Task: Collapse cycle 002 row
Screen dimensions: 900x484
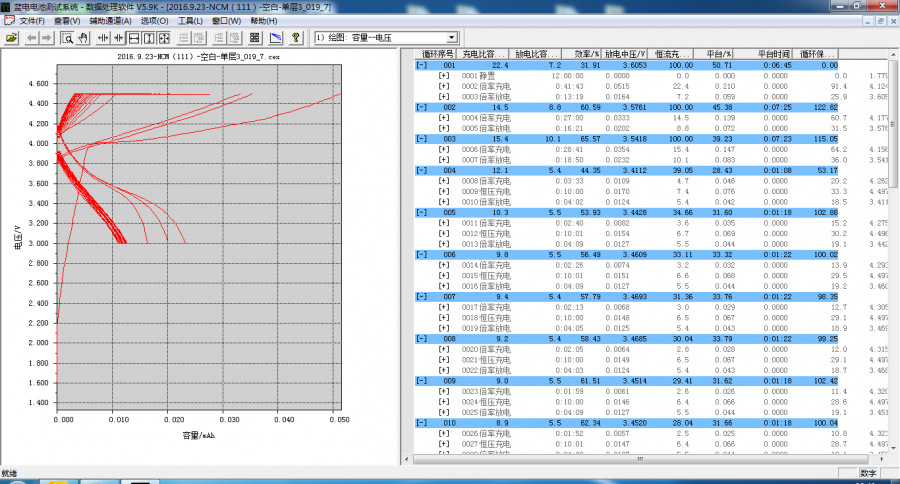Action: click(422, 107)
